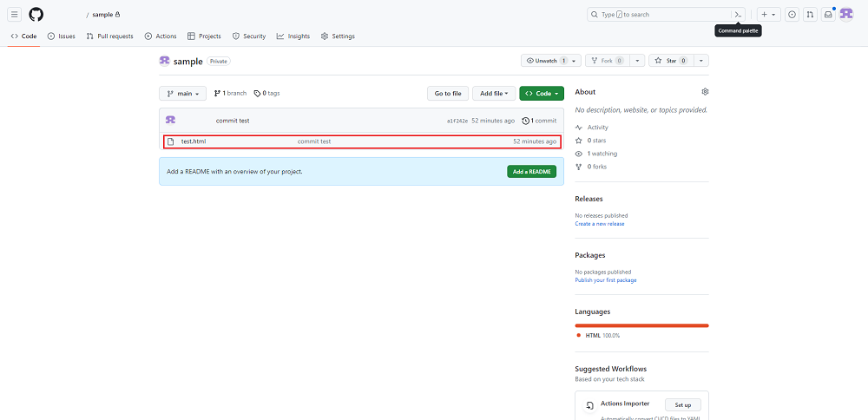Click the About settings gear icon

click(x=705, y=92)
